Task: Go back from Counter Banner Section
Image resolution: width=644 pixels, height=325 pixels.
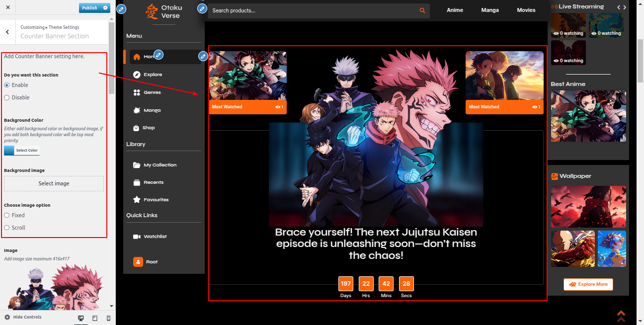Action: pos(7,32)
